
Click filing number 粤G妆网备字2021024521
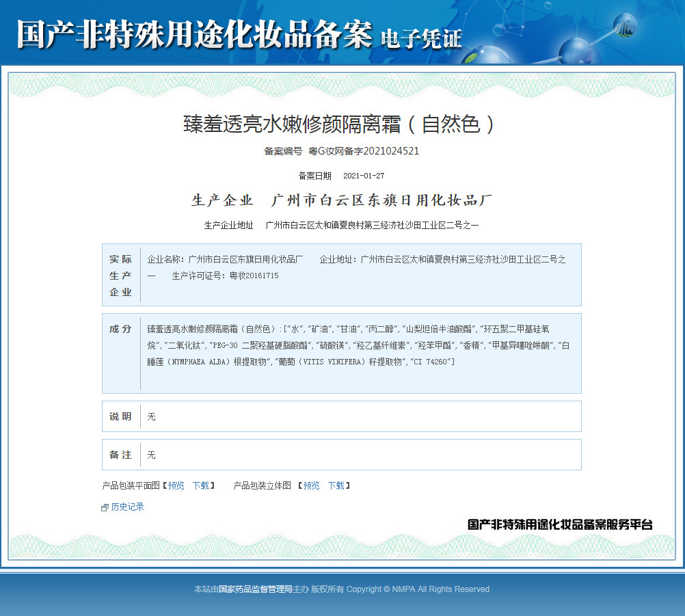(364, 151)
